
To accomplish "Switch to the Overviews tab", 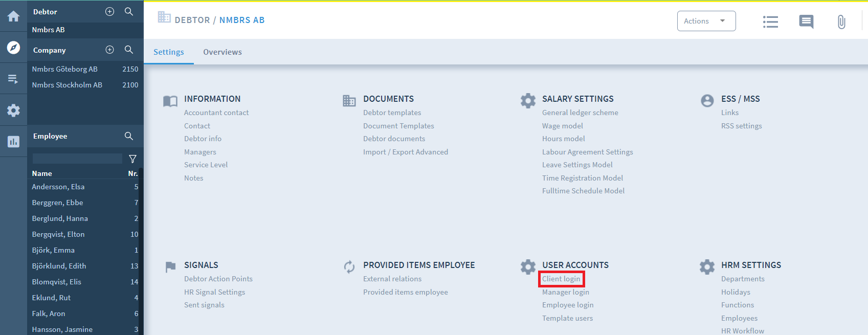I will click(222, 52).
